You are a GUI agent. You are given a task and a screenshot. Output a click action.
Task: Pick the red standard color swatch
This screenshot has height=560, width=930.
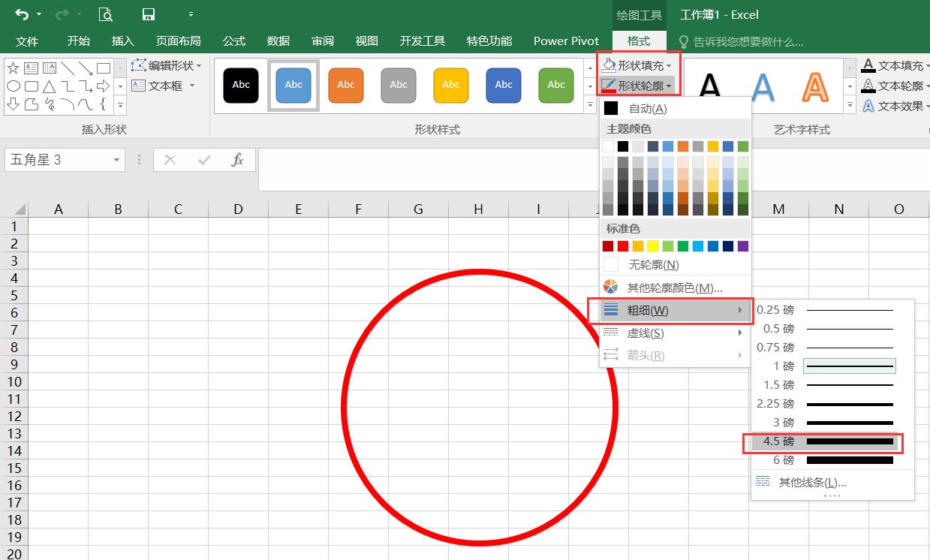tap(621, 245)
